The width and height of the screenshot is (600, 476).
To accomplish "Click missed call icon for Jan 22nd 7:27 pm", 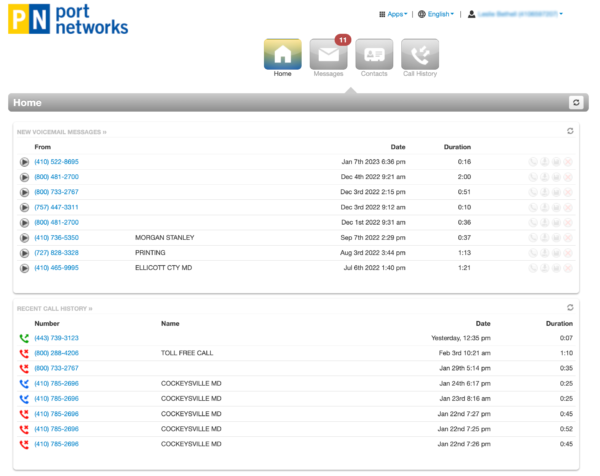I will tap(24, 414).
